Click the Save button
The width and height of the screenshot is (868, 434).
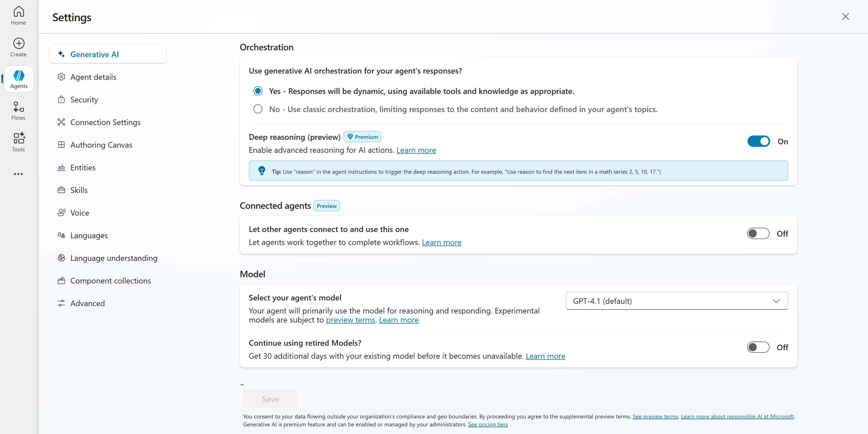coord(270,399)
